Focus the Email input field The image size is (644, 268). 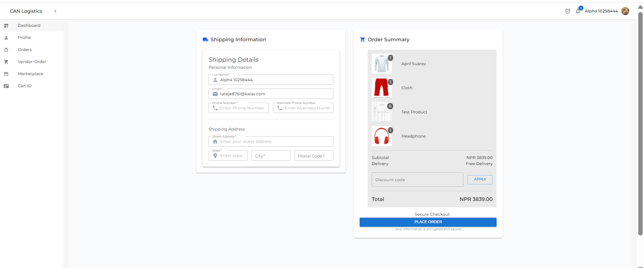coord(271,94)
